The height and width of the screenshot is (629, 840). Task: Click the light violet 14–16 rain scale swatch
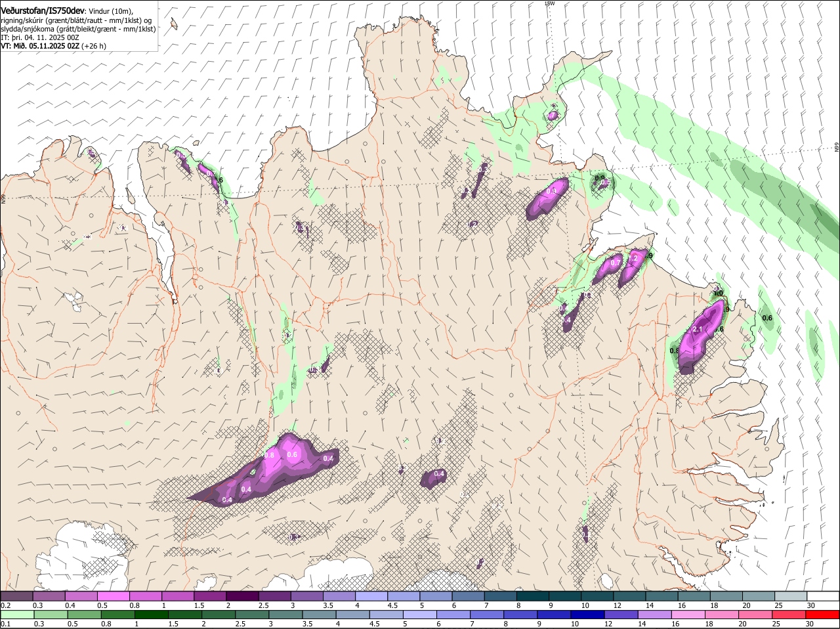655,615
